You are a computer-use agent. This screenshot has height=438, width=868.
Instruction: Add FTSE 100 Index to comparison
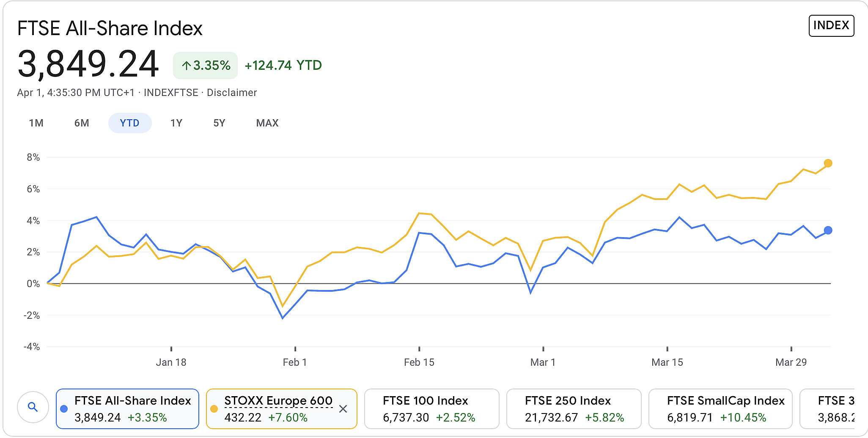(x=432, y=409)
